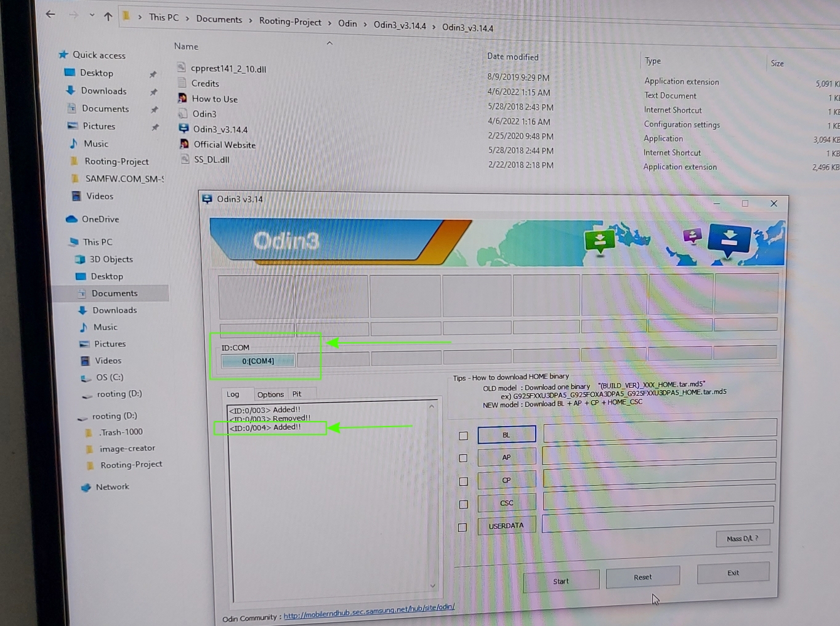
Task: Open pinned Desktop under Quick access
Action: coord(97,73)
